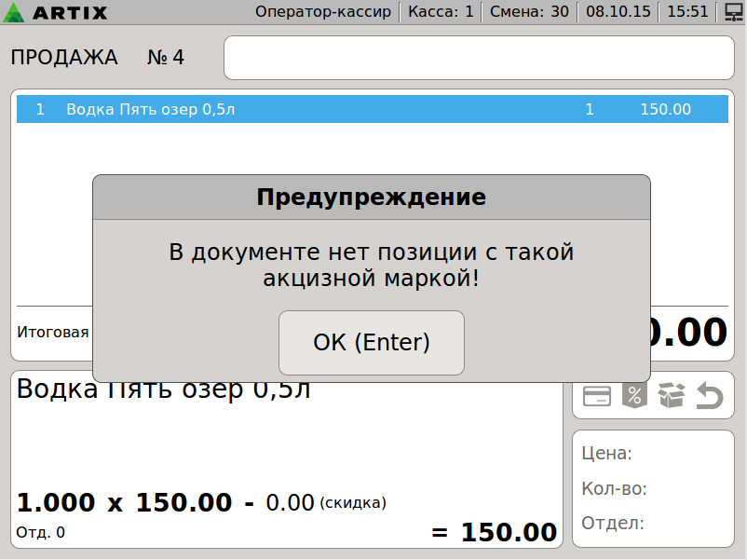Click the Предупреждение dialog title bar

click(371, 198)
